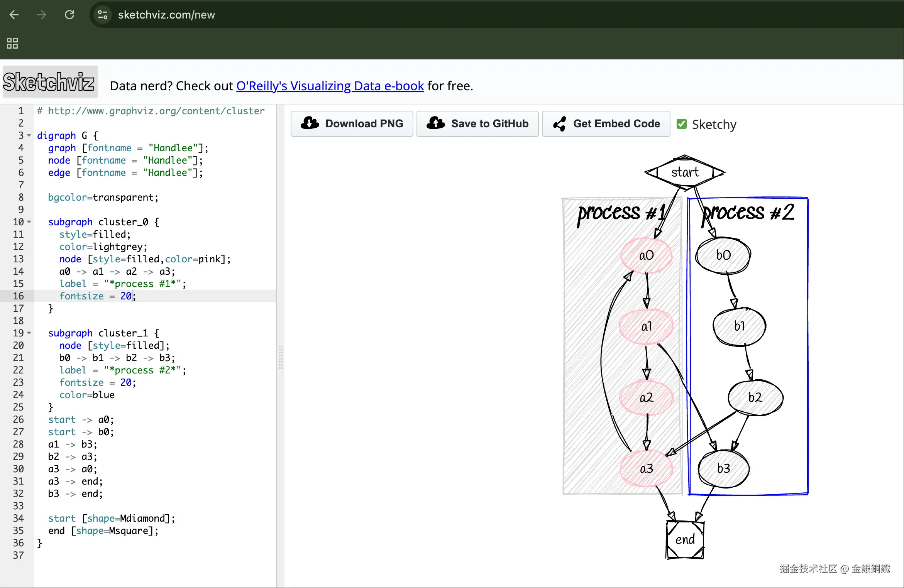Reload the sketchviz page
The image size is (904, 588).
point(69,15)
